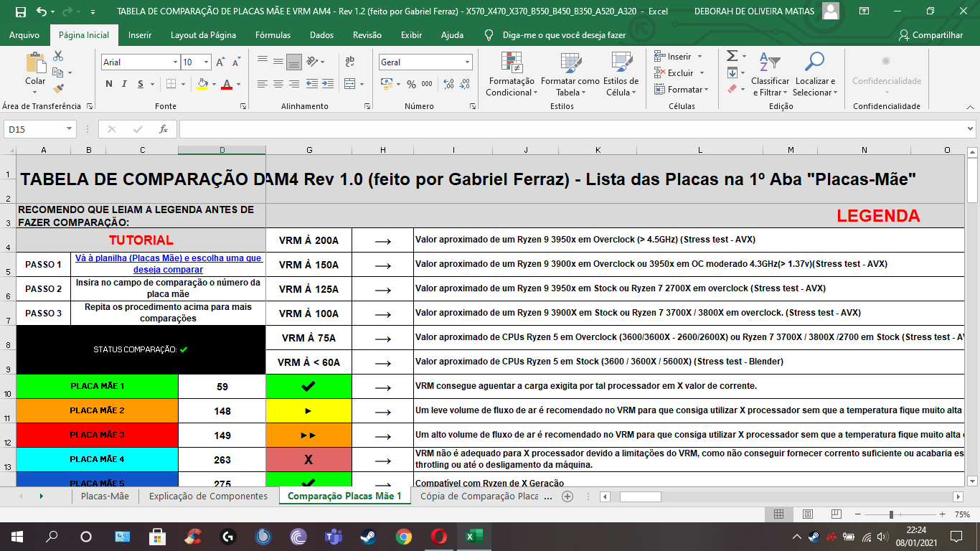Open the Fórmulas ribbon tab
The image size is (980, 551).
point(273,35)
